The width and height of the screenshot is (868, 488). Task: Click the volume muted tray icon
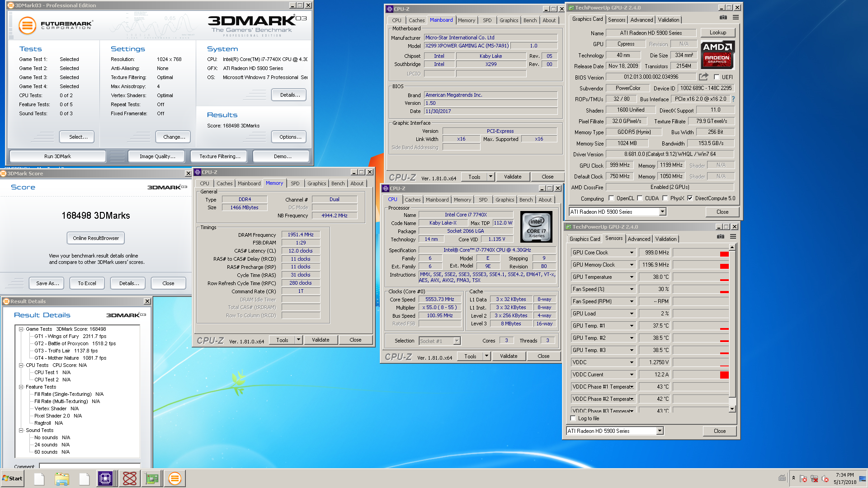(825, 479)
